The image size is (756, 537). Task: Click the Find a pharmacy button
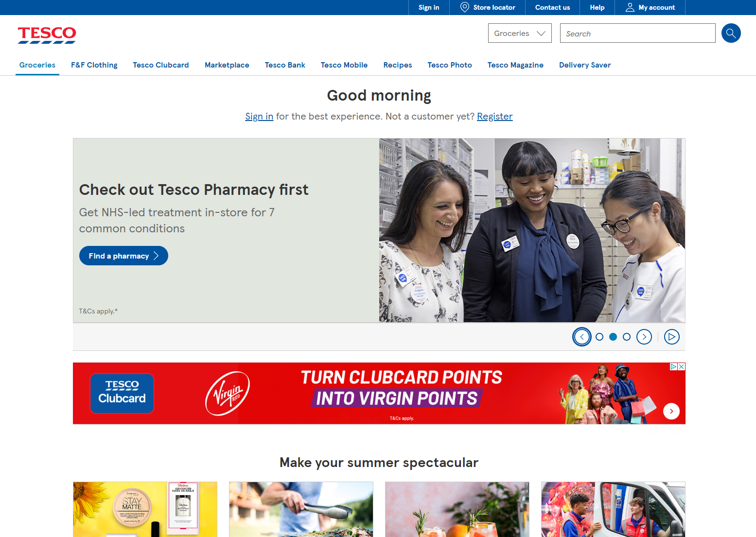tap(123, 255)
